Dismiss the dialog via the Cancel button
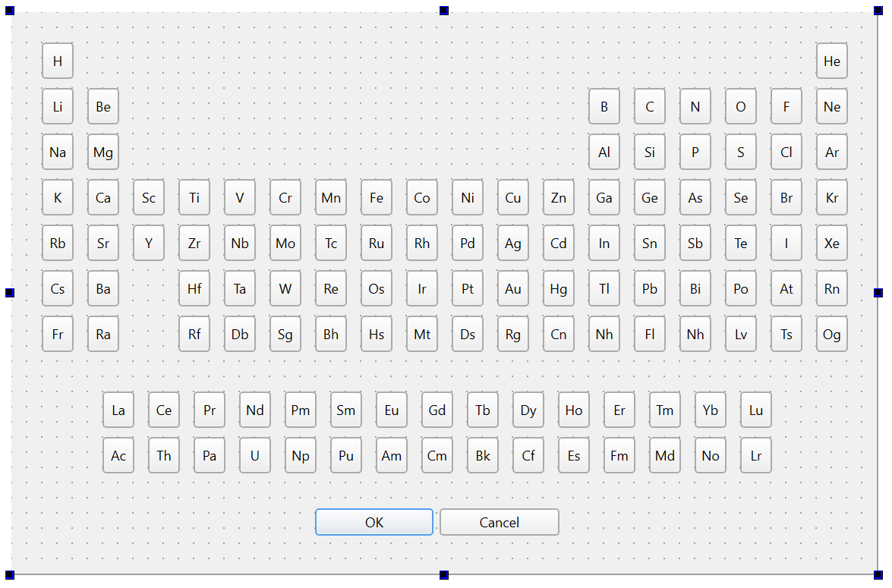The image size is (892, 588). (x=500, y=522)
